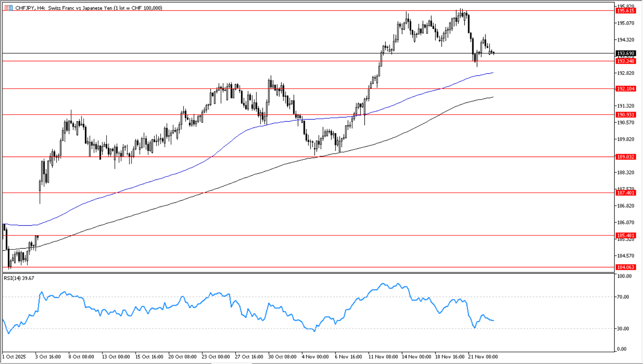Click the 189.032 horizontal line price tag
The height and width of the screenshot is (364, 643).
(x=626, y=157)
